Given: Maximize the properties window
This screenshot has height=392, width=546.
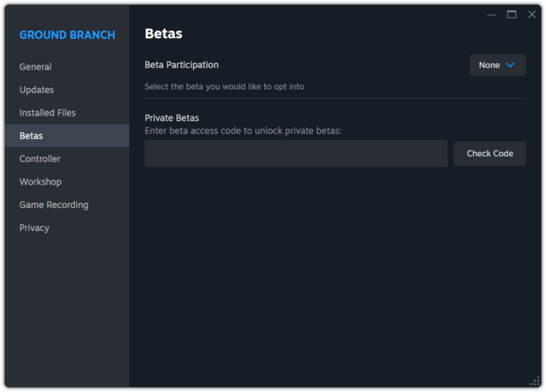Looking at the screenshot, I should tap(511, 15).
